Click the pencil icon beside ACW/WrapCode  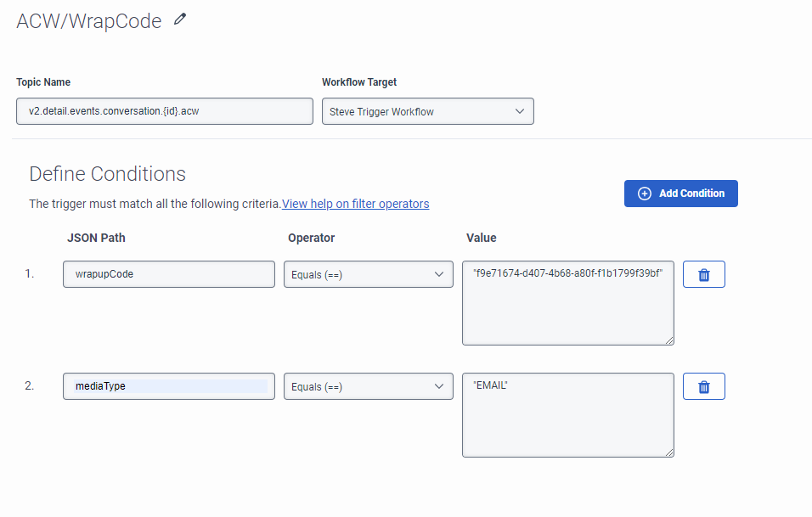pos(179,20)
